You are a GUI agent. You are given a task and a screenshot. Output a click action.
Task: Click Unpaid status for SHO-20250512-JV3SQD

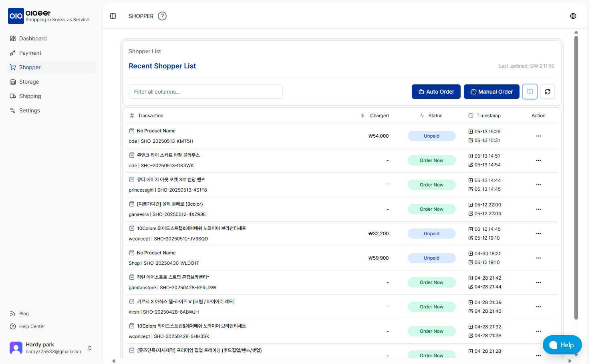click(432, 234)
